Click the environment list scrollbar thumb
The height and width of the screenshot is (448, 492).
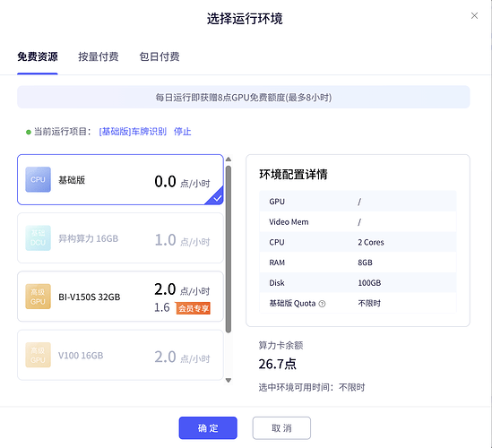[x=229, y=249]
